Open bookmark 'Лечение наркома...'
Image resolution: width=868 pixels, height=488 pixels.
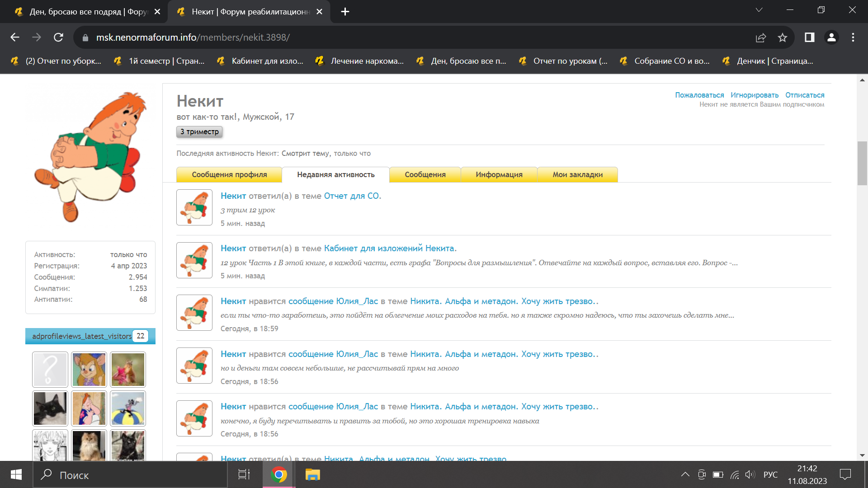pyautogui.click(x=360, y=61)
